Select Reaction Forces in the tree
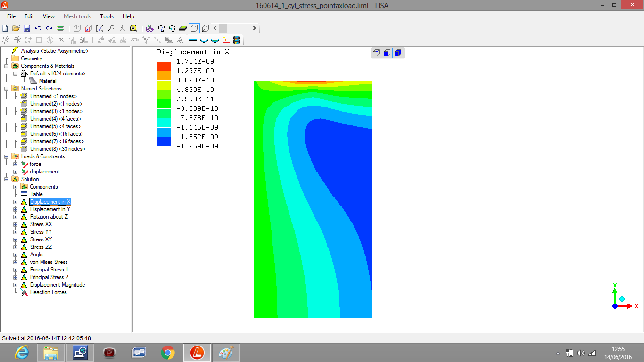 click(x=48, y=292)
